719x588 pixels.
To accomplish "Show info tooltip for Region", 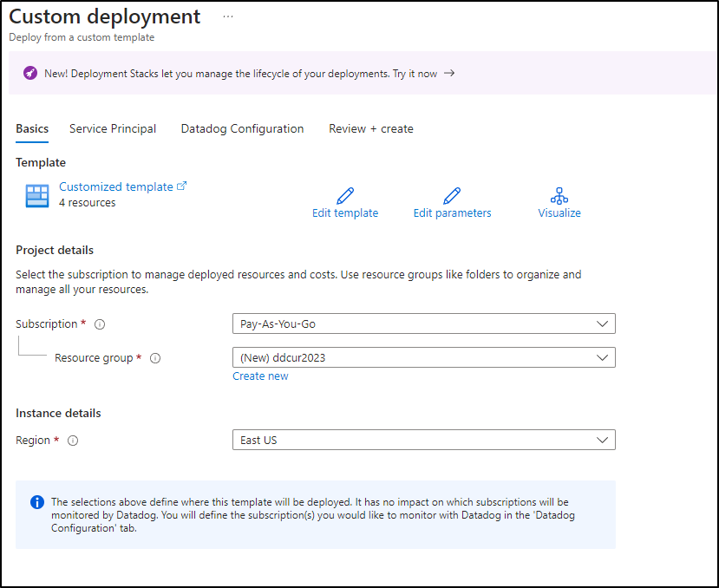I will pos(73,441).
